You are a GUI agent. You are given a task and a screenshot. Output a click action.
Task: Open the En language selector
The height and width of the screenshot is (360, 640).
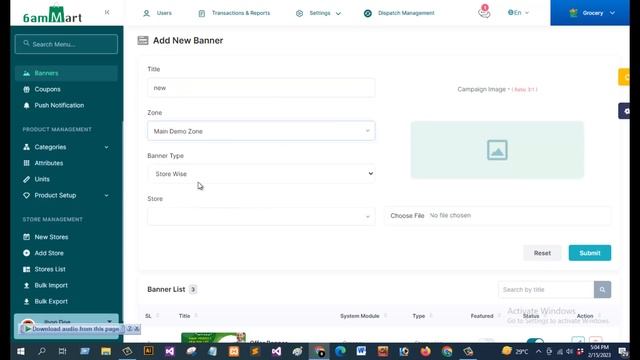518,13
